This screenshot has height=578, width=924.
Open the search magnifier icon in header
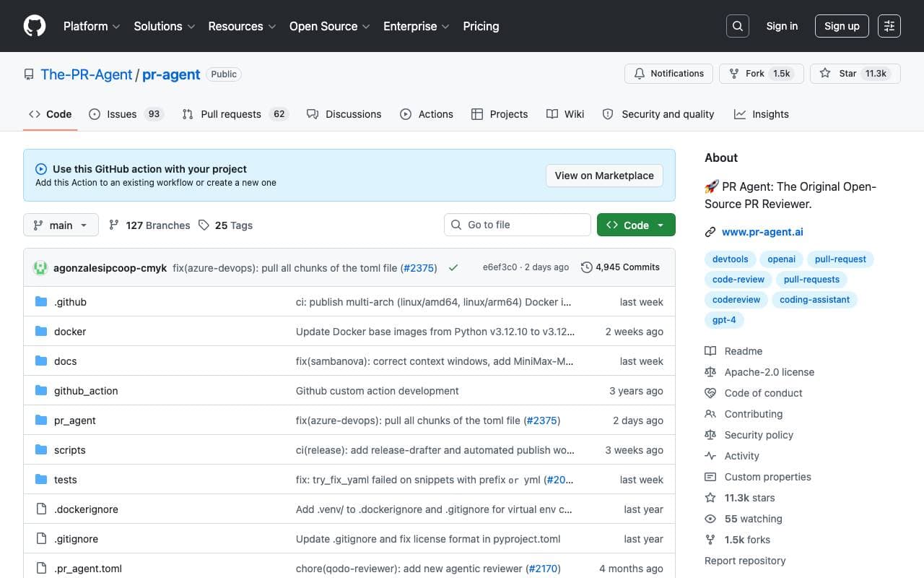(738, 26)
